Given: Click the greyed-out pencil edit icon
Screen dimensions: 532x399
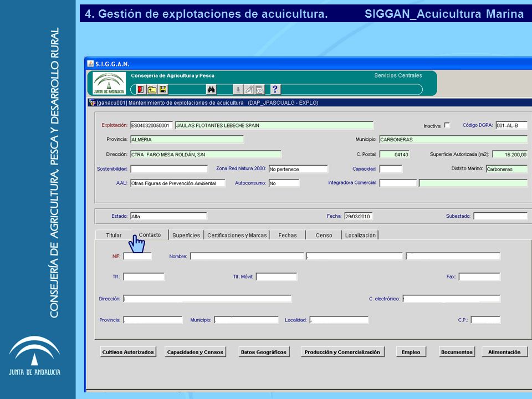Looking at the screenshot, I should (249, 90).
